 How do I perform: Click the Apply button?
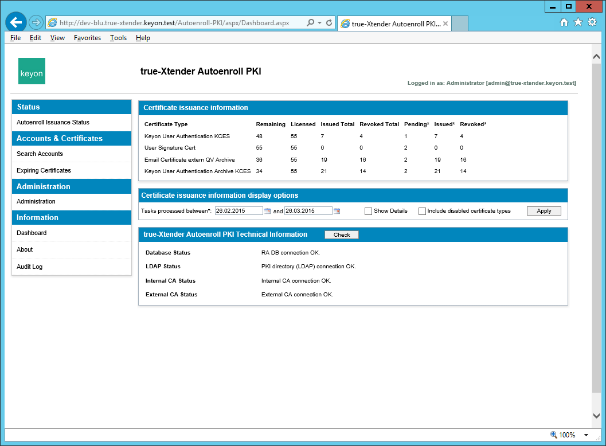tap(544, 211)
